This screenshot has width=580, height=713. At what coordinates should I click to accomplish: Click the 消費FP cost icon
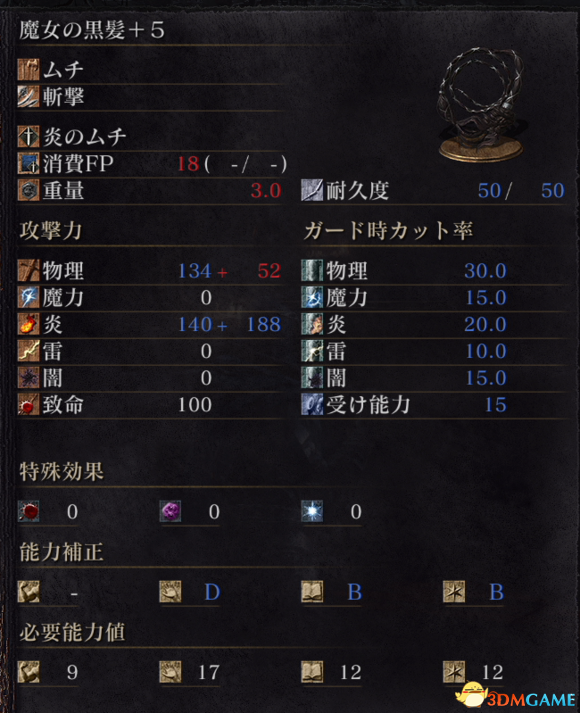click(28, 163)
